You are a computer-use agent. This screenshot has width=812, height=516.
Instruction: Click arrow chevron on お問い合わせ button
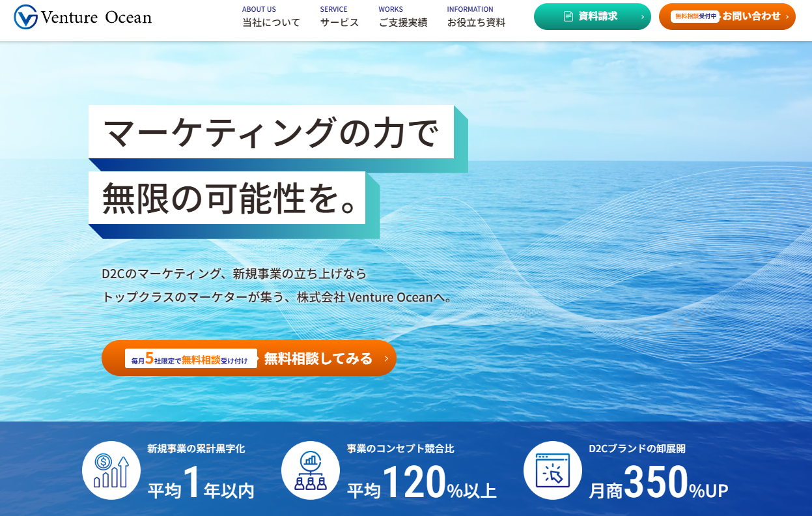pos(787,17)
